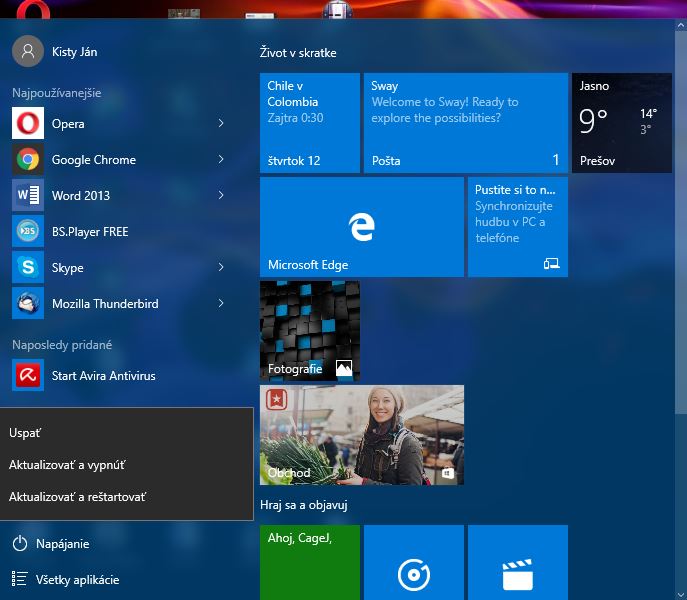687x600 pixels.
Task: Open the calendar tile showing štvrtok 12
Action: click(310, 123)
